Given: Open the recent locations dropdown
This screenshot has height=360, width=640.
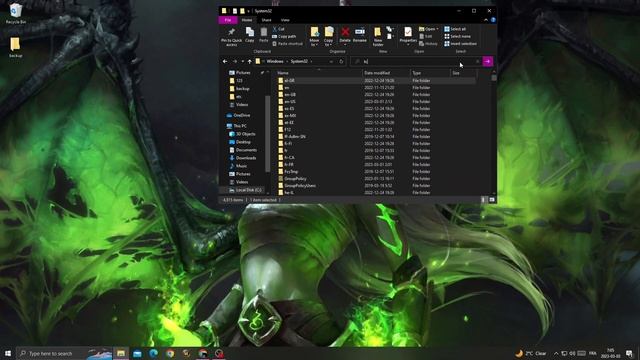Looking at the screenshot, I should (x=242, y=62).
